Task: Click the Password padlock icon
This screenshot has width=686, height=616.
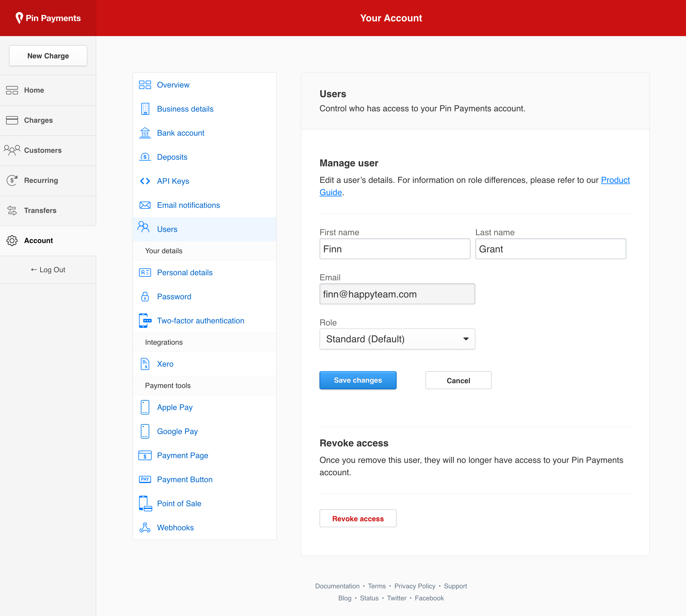Action: tap(145, 296)
